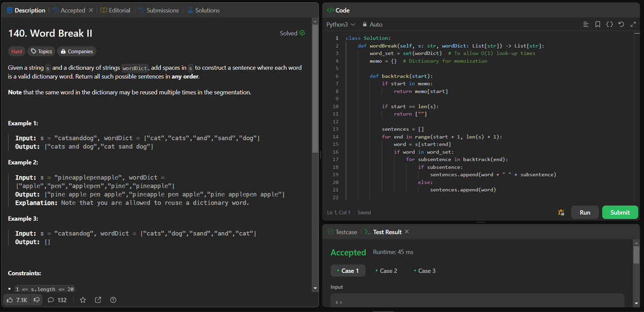
Task: Click the 'Ln 1, Col 1' status text
Action: pyautogui.click(x=338, y=213)
